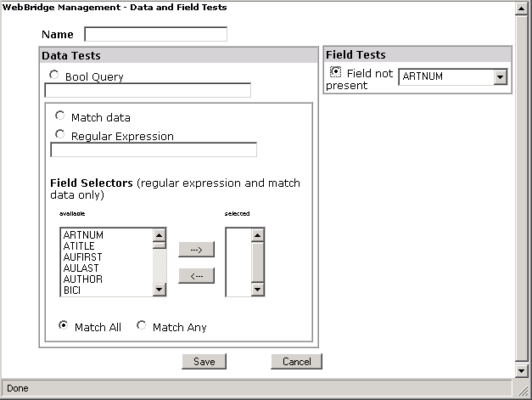The height and width of the screenshot is (400, 532).
Task: Click the selected list scroll down arrow
Action: [x=258, y=290]
